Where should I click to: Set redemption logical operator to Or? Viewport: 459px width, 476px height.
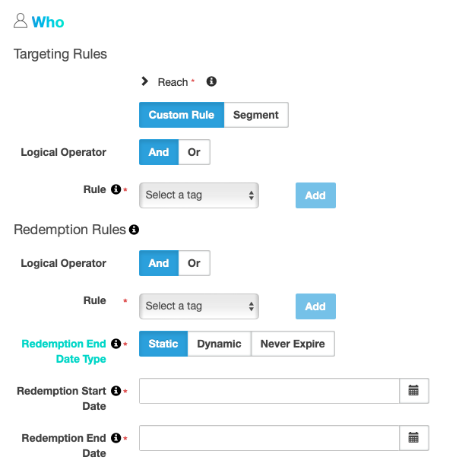tap(194, 263)
